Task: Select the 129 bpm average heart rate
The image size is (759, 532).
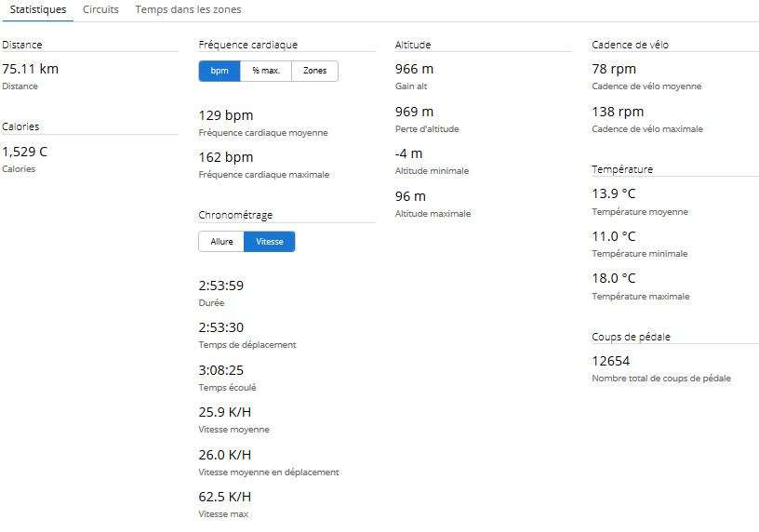Action: coord(226,116)
